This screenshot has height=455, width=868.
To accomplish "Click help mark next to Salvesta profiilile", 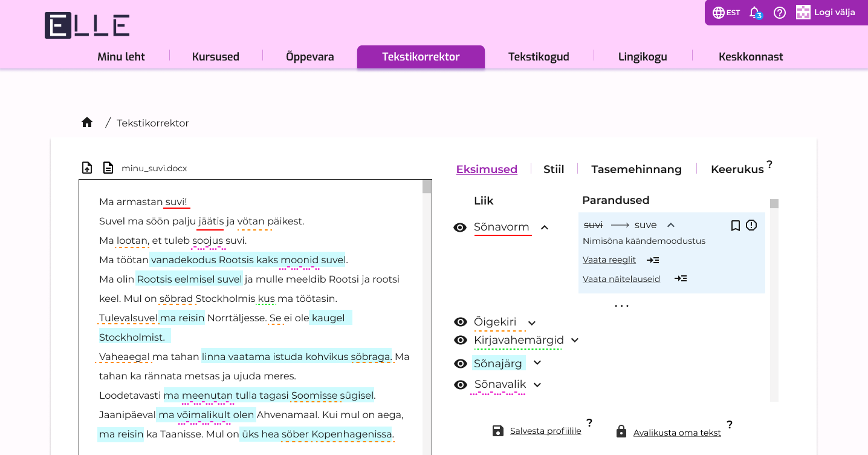I will pyautogui.click(x=589, y=422).
